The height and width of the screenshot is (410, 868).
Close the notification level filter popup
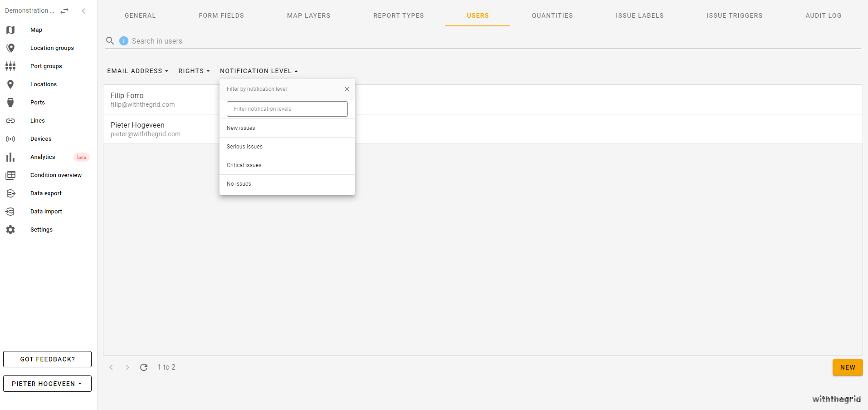pyautogui.click(x=347, y=89)
